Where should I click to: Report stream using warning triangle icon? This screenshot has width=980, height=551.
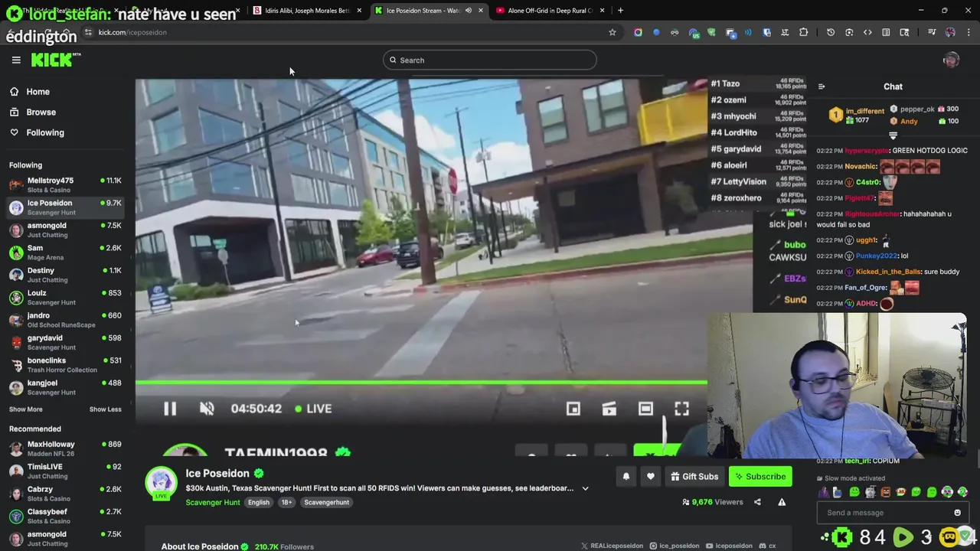782,502
